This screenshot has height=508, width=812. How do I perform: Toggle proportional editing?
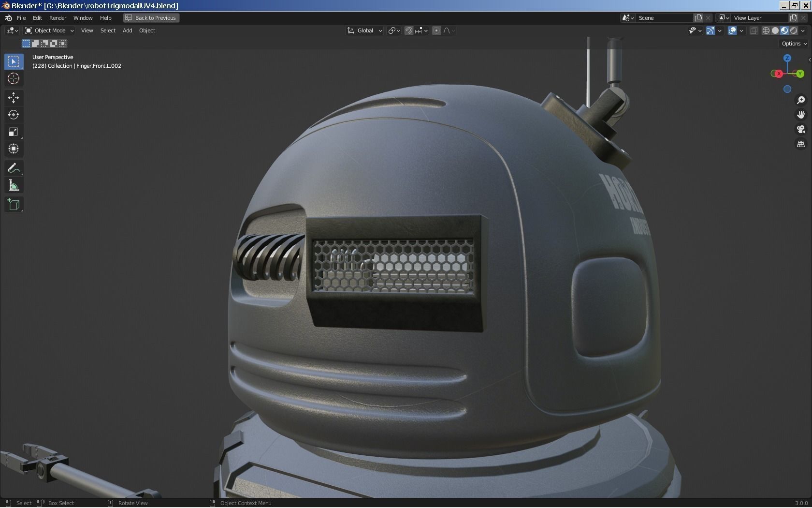(436, 30)
